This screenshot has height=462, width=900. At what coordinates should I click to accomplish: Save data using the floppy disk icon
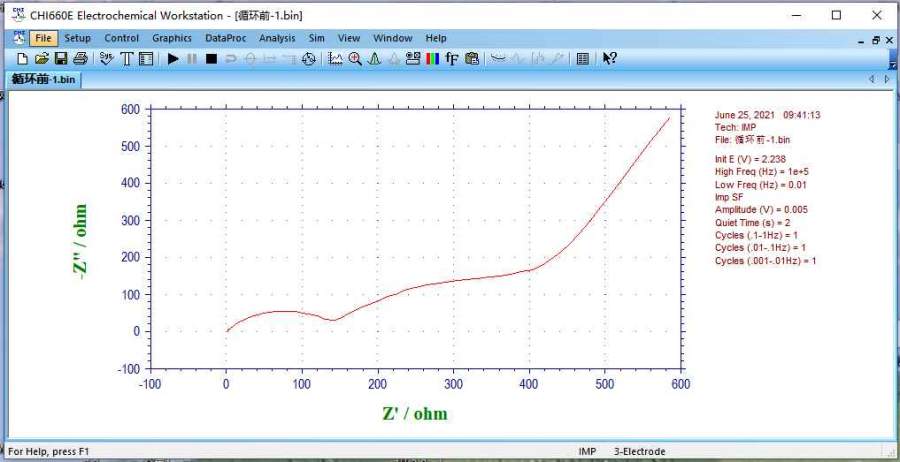click(60, 59)
